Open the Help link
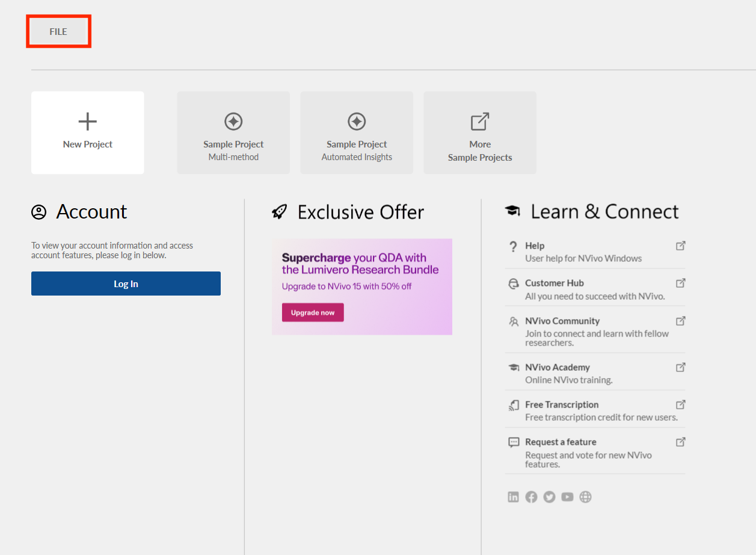This screenshot has width=756, height=555. coord(535,246)
